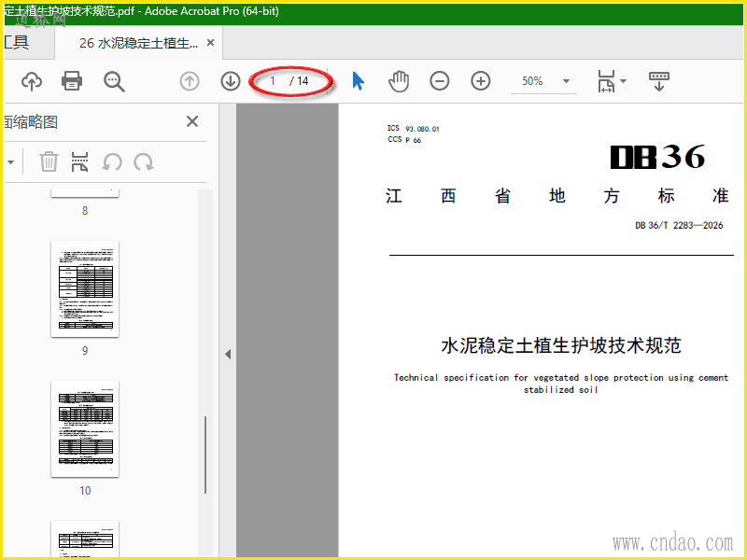
Task: Rotate pages counterclockwise
Action: point(112,161)
